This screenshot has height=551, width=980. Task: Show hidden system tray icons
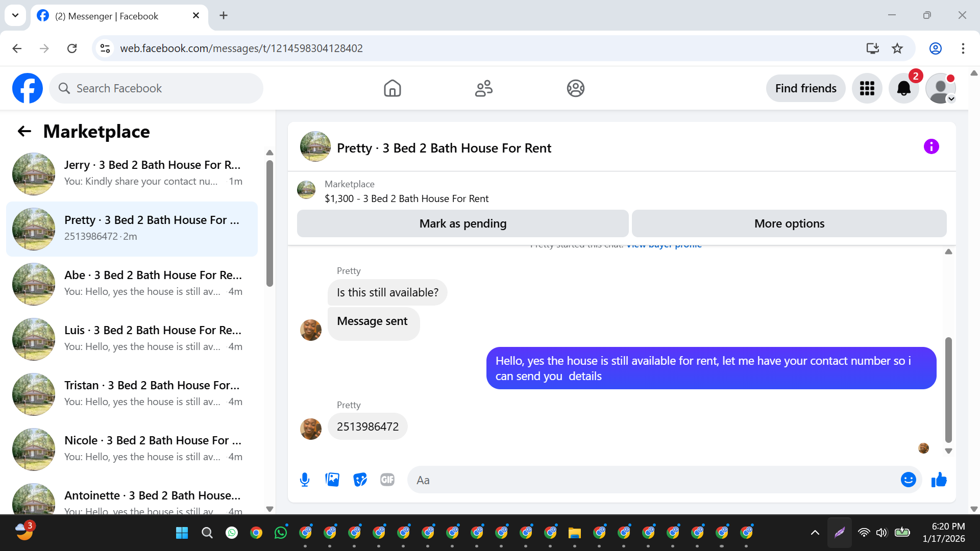click(x=815, y=533)
